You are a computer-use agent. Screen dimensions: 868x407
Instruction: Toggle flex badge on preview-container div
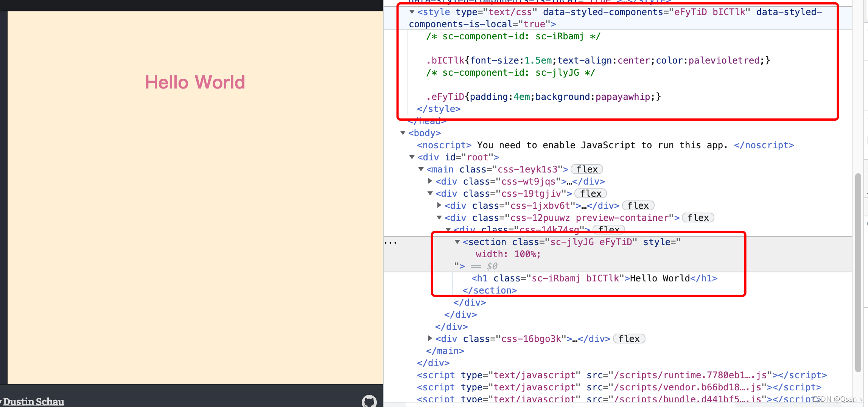[x=698, y=218]
